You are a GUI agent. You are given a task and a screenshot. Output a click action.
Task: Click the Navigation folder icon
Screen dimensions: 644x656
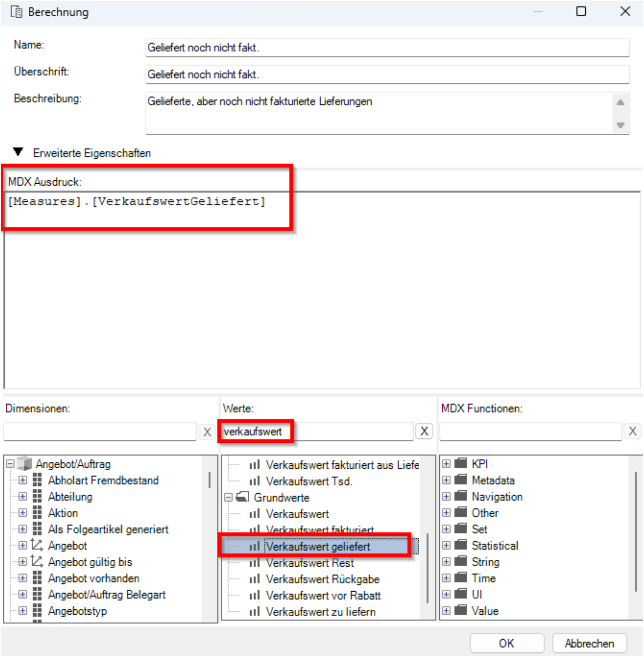(x=461, y=496)
